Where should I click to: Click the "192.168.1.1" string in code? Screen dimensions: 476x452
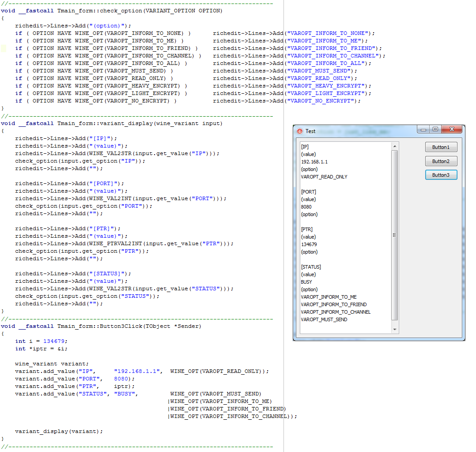(137, 371)
